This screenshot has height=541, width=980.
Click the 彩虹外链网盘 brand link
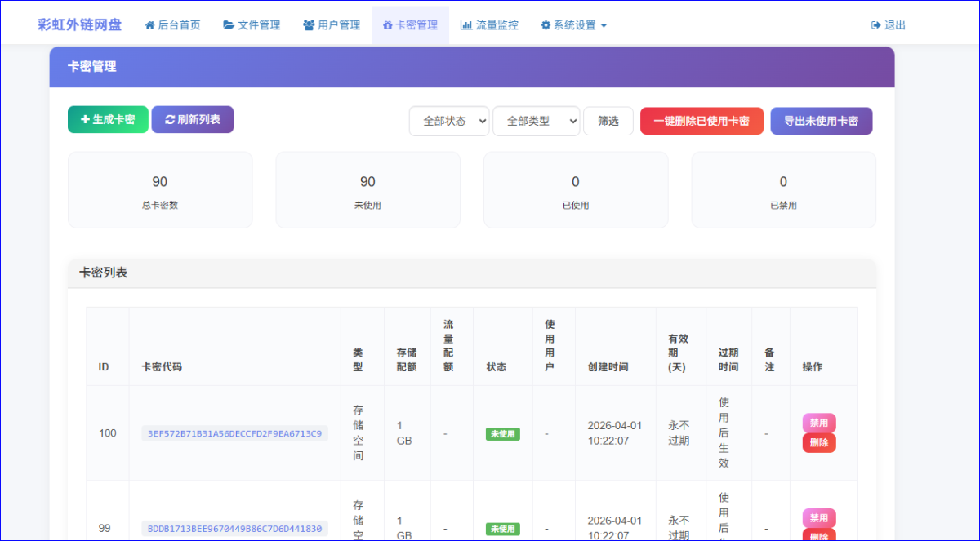pyautogui.click(x=79, y=24)
